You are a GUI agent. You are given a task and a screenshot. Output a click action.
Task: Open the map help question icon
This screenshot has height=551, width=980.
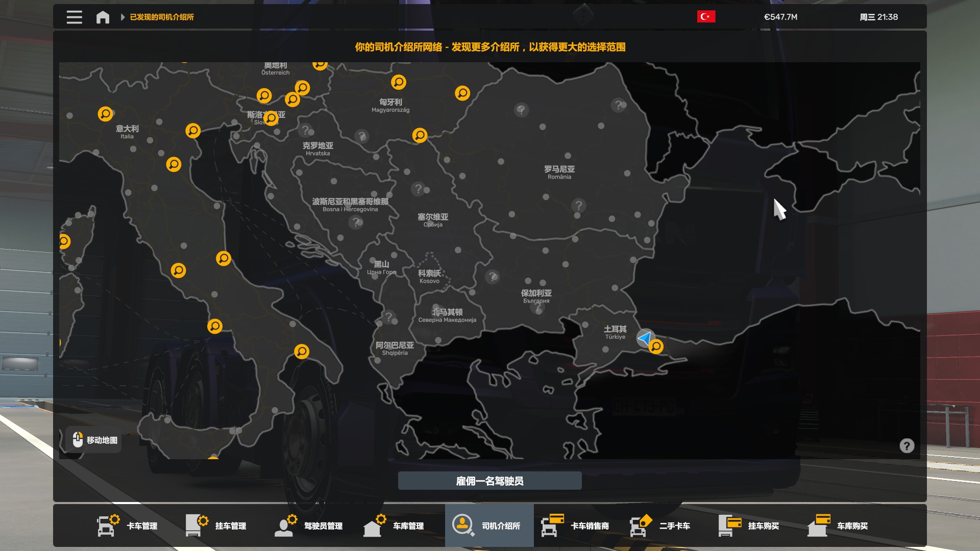906,446
